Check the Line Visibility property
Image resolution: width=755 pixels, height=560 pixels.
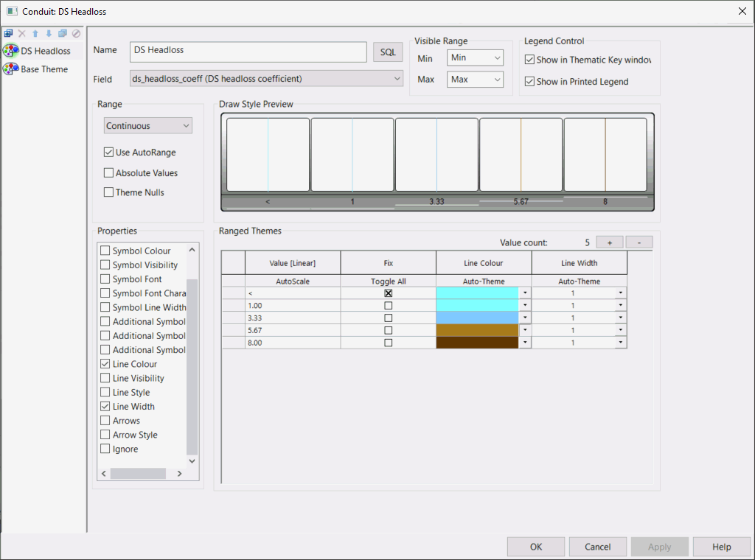click(x=105, y=378)
